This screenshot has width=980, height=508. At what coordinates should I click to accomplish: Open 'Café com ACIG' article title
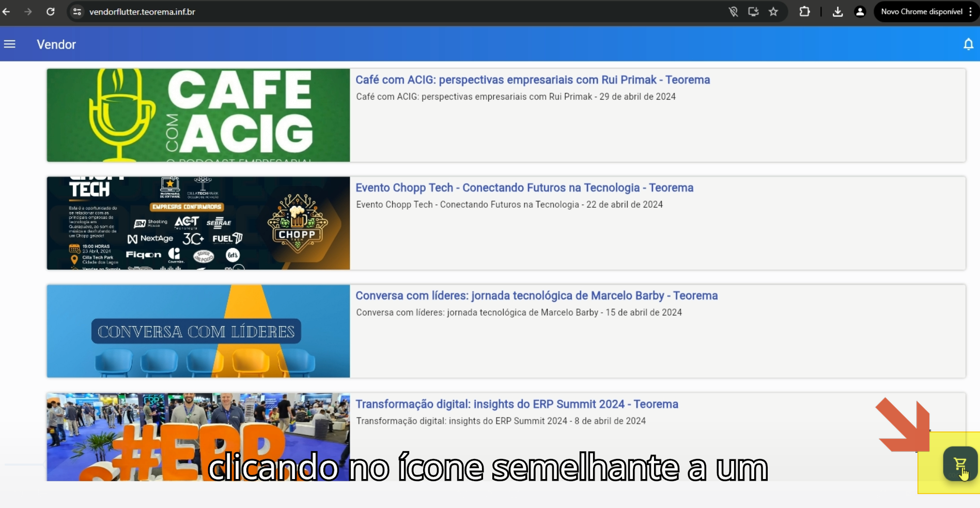pos(533,80)
